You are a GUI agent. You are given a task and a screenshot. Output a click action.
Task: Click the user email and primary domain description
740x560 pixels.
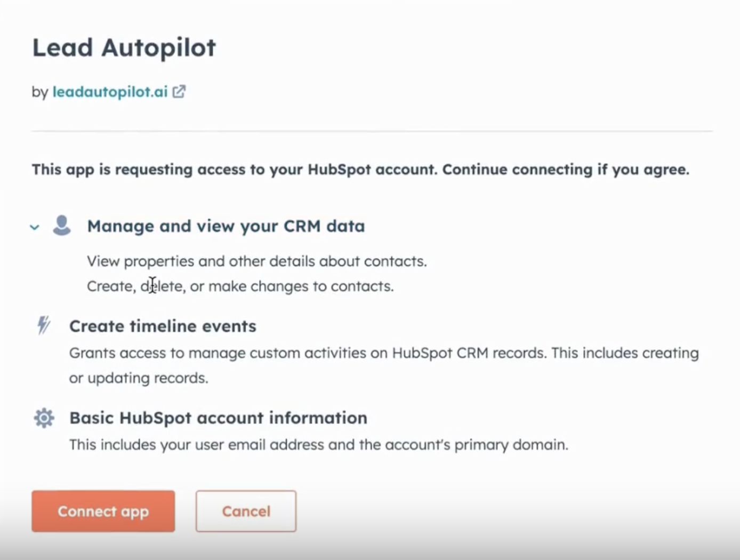[318, 445]
